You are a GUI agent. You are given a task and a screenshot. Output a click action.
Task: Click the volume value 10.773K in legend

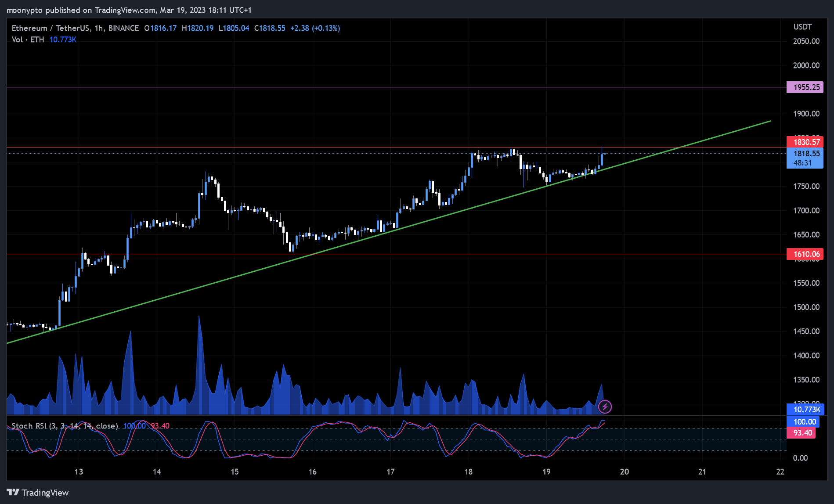tap(63, 40)
